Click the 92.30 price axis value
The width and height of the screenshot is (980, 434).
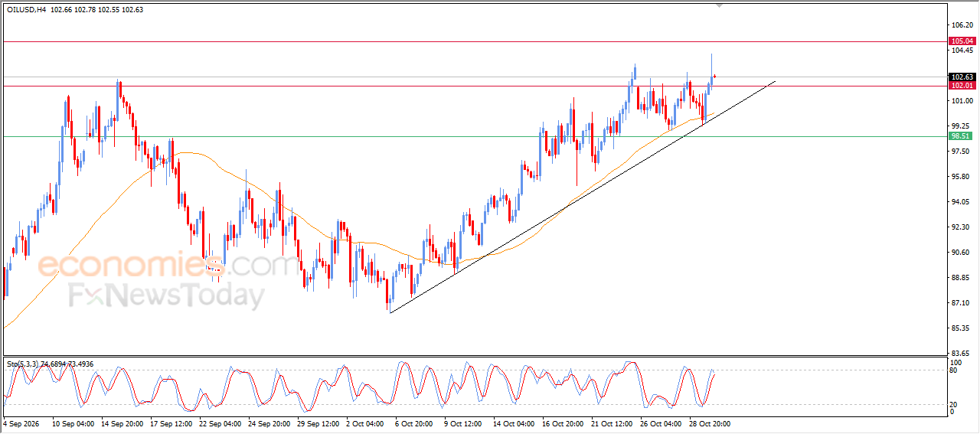(962, 227)
